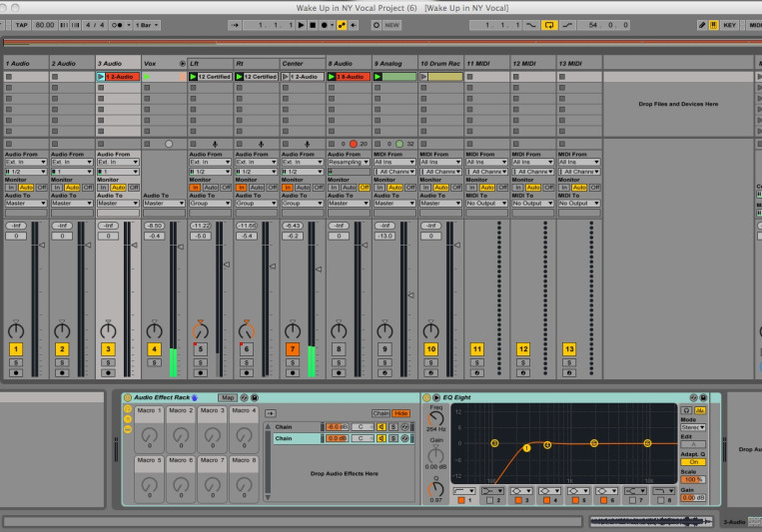Launch the green clip on 9 Analog
Image resolution: width=762 pixels, height=532 pixels.
pyautogui.click(x=378, y=77)
